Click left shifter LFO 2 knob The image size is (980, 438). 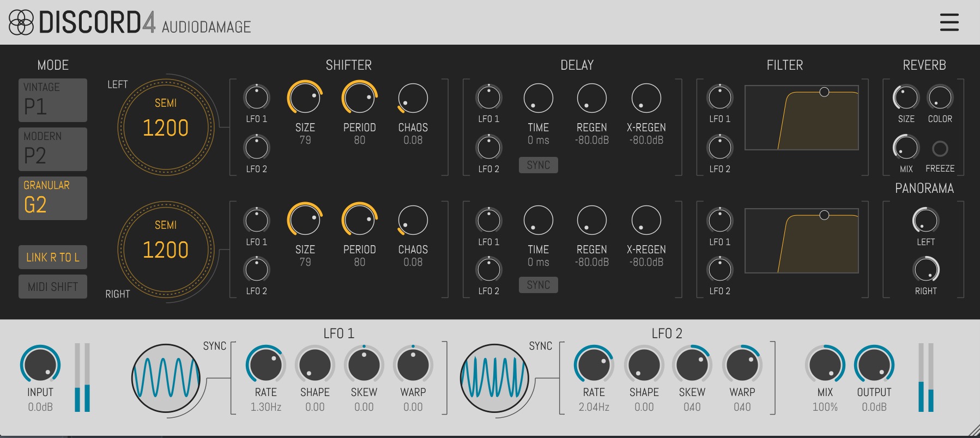click(x=257, y=148)
